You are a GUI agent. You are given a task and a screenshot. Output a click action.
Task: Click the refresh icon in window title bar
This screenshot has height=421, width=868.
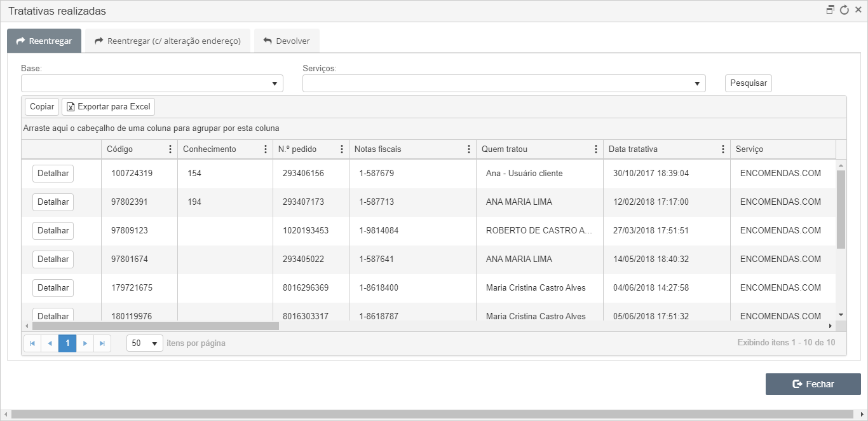click(x=844, y=10)
